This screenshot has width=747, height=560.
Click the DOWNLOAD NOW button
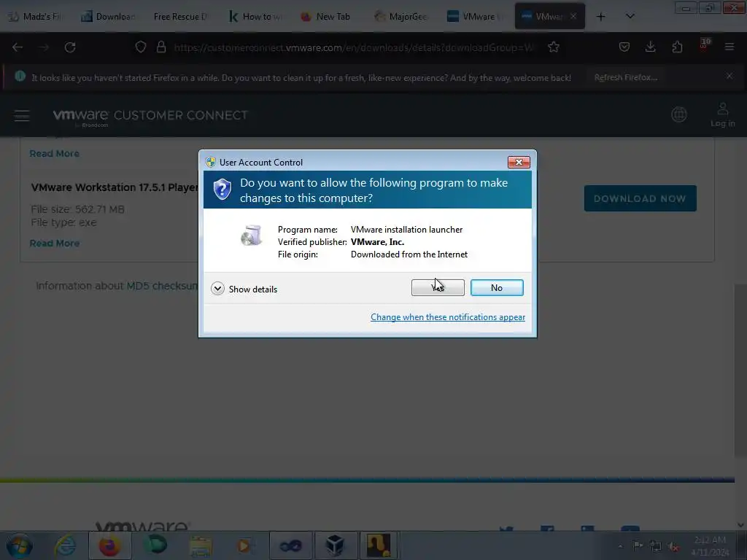click(640, 198)
